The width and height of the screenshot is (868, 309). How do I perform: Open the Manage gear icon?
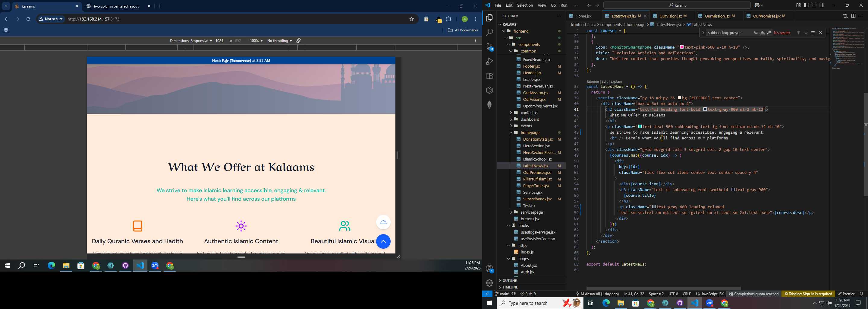tap(489, 283)
